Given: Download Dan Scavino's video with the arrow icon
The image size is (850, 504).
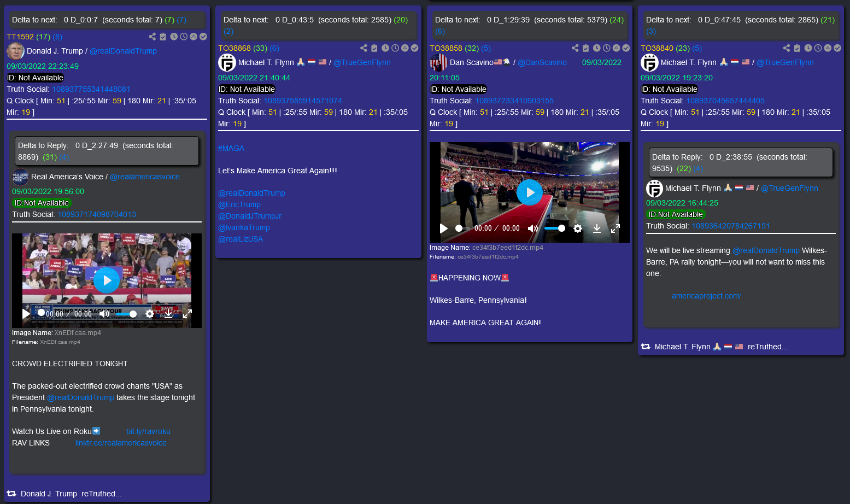Looking at the screenshot, I should pos(597,228).
